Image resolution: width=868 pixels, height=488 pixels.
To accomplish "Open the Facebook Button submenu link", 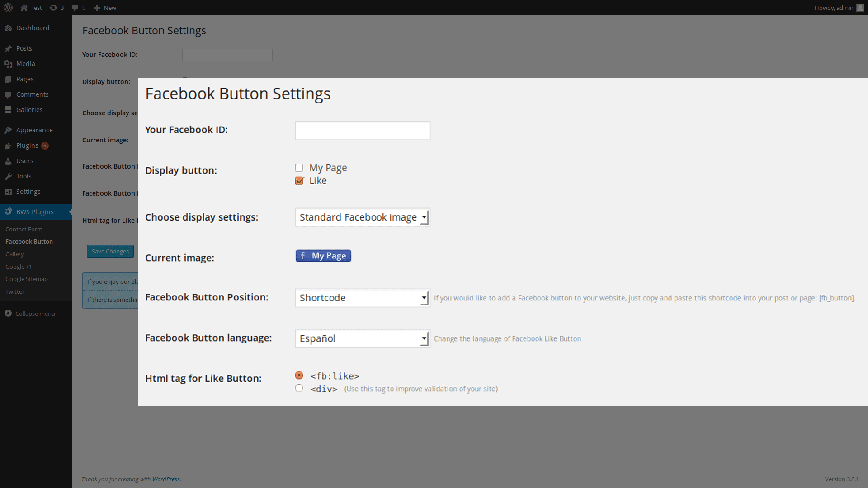I will 29,241.
